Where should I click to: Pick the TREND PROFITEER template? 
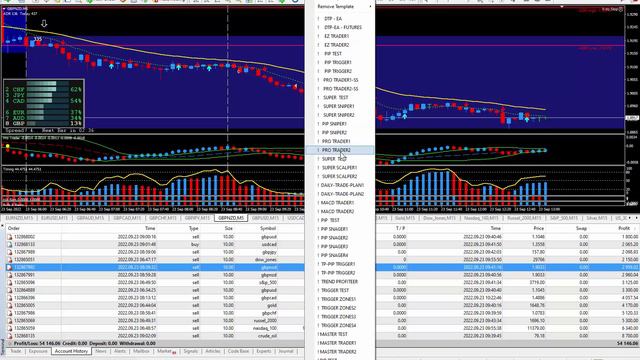[x=340, y=282]
